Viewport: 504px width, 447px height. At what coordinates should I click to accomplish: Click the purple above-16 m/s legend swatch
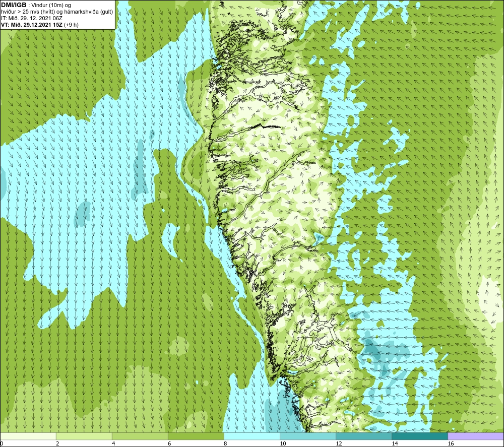(476, 436)
